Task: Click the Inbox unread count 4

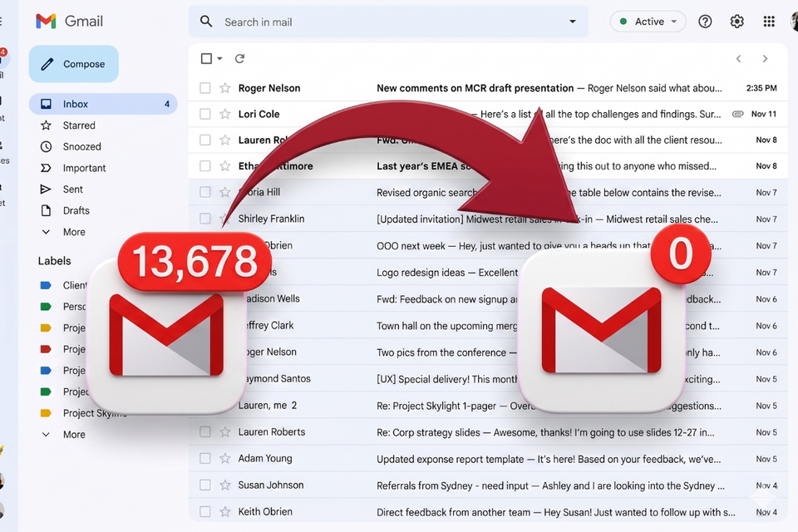Action: click(167, 104)
